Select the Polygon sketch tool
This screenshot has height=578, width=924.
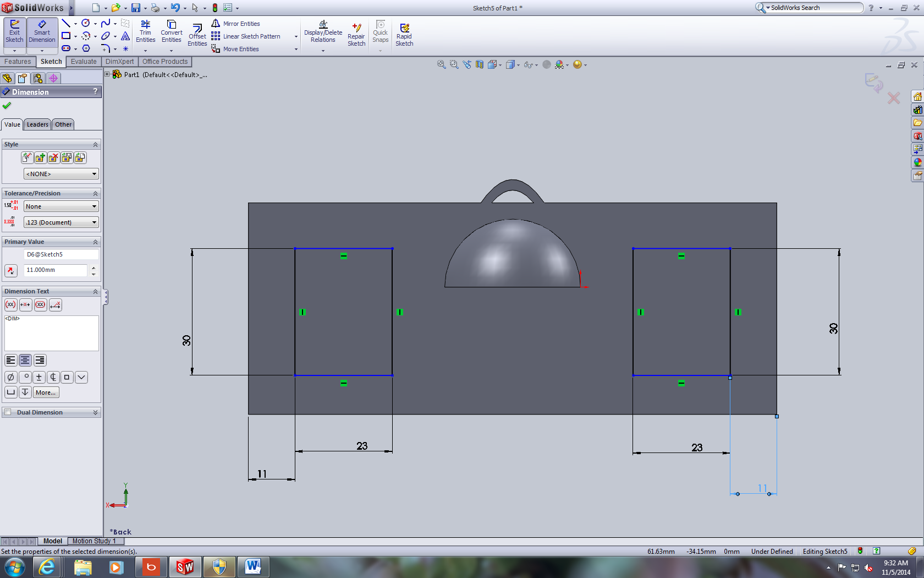pos(86,48)
